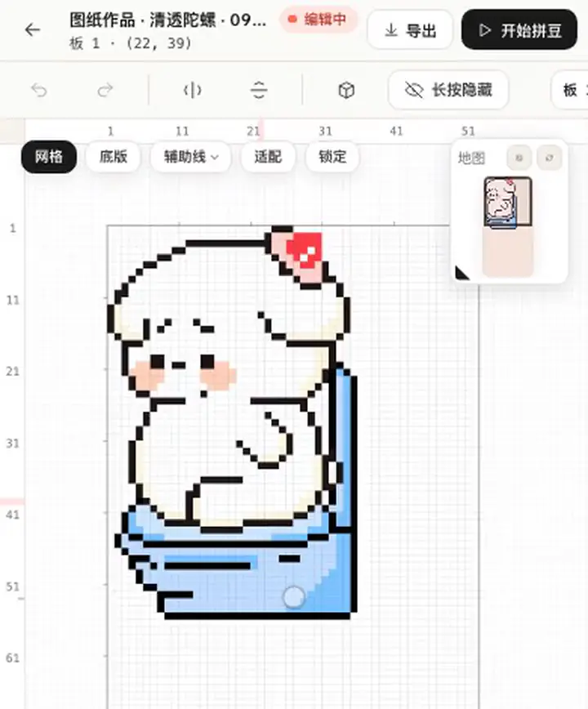Flip the pattern vertically
The width and height of the screenshot is (588, 709).
pos(259,90)
